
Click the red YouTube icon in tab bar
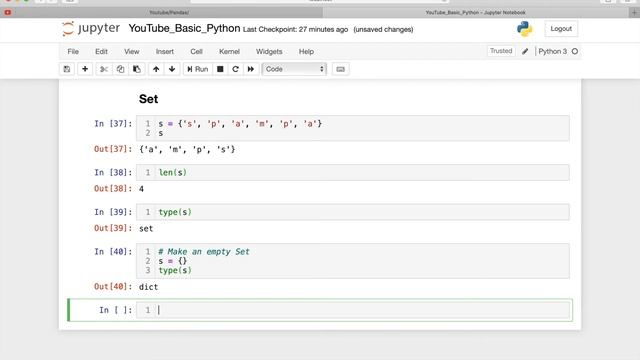(x=7, y=13)
